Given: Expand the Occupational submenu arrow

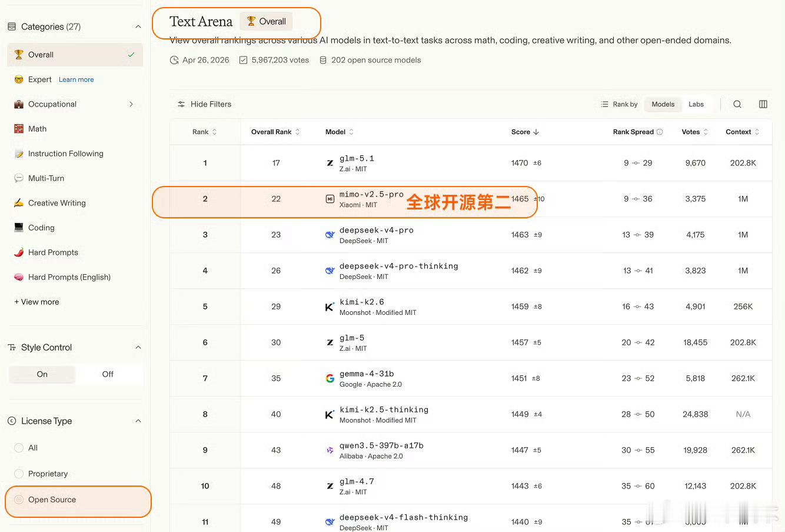Looking at the screenshot, I should pos(131,104).
